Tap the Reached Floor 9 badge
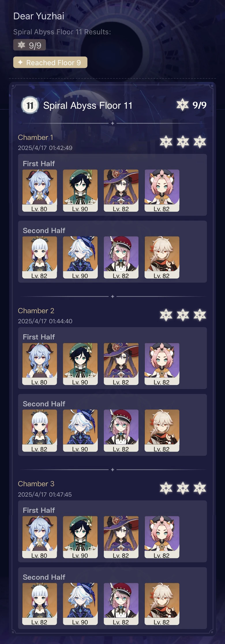Screen dimensions: 225x644 50,62
